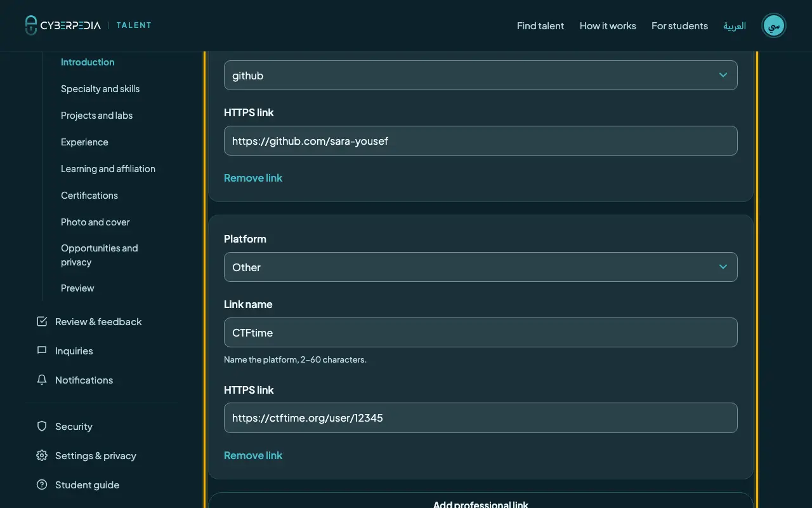This screenshot has height=508, width=812.
Task: Open Experience section
Action: 84,142
